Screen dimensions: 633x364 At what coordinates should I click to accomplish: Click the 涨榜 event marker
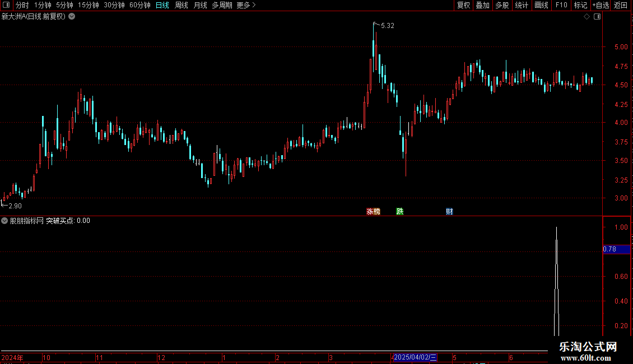point(373,212)
